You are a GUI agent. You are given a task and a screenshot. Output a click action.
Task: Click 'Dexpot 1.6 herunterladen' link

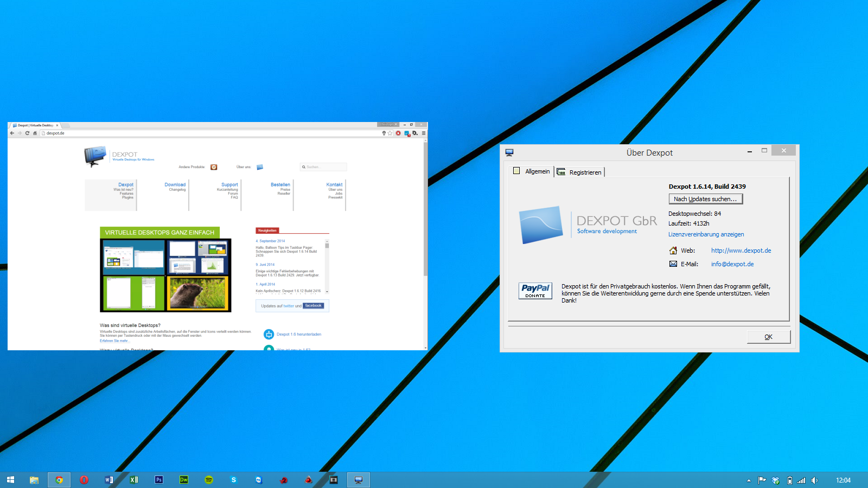tap(299, 335)
